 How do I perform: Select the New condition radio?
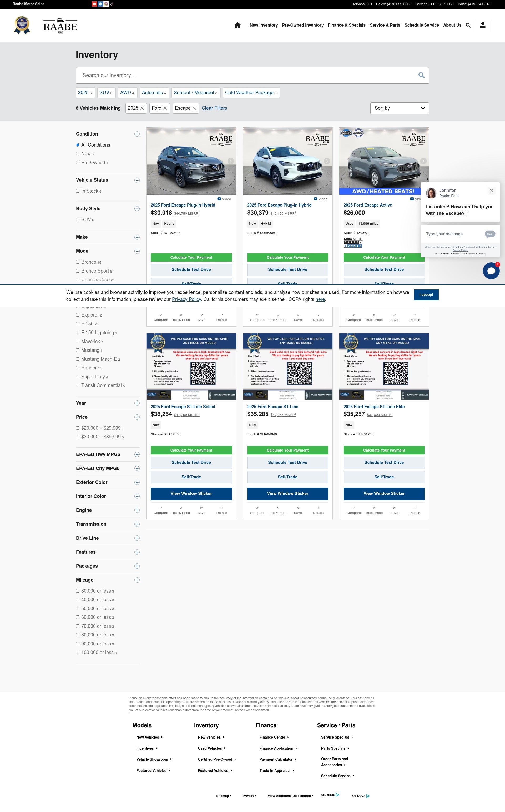(78, 154)
